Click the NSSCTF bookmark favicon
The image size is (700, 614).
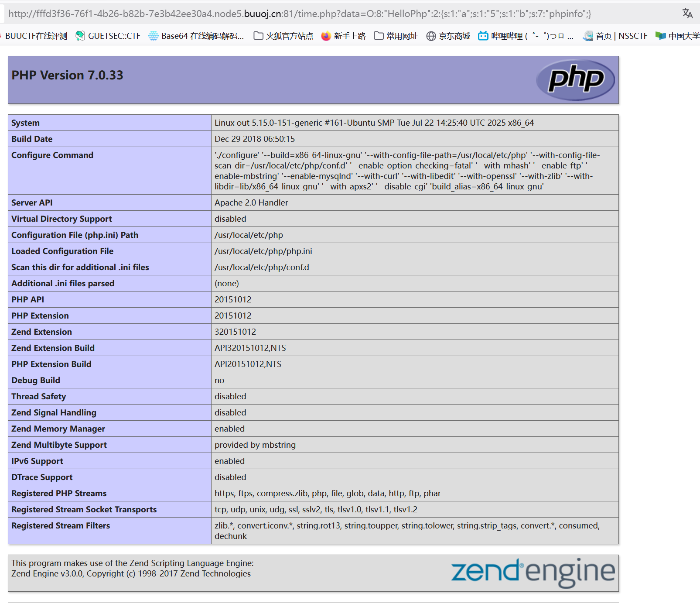588,36
